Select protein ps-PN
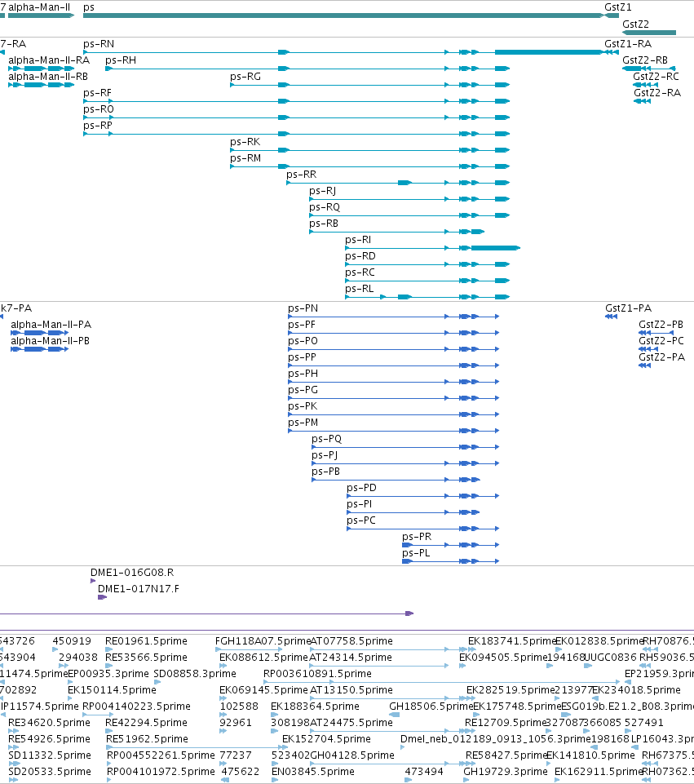This screenshot has height=784, width=694. click(394, 317)
